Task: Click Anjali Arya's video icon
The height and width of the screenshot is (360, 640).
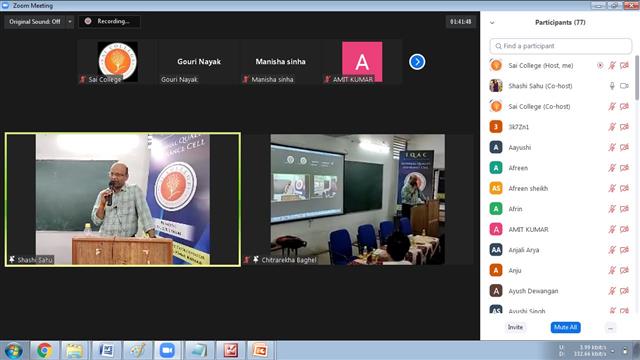Action: [624, 250]
